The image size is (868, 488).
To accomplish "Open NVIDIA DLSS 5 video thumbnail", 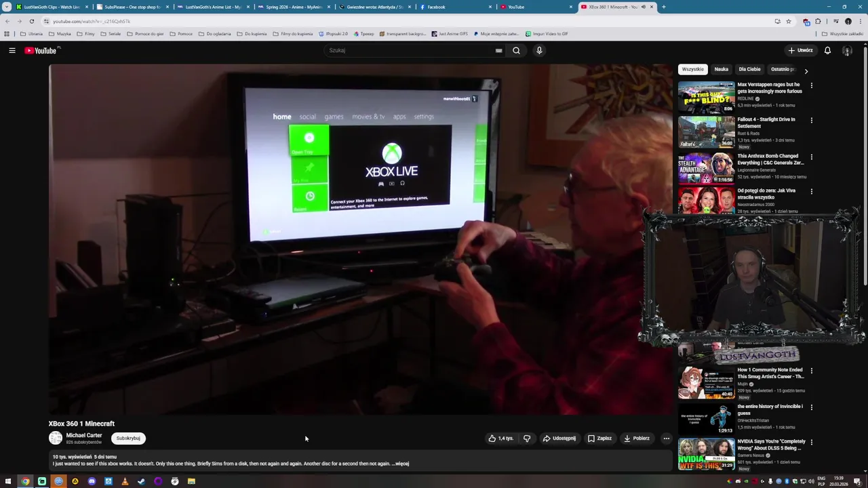I will click(x=706, y=455).
